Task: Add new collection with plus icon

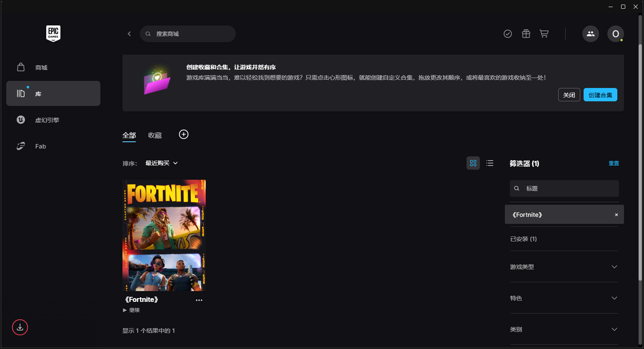Action: pos(184,134)
